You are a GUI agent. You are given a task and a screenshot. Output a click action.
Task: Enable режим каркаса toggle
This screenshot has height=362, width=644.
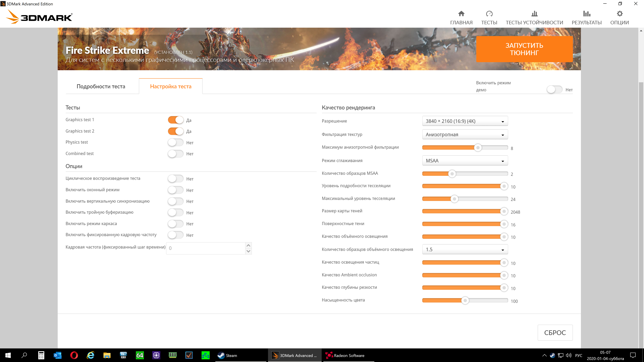click(175, 224)
